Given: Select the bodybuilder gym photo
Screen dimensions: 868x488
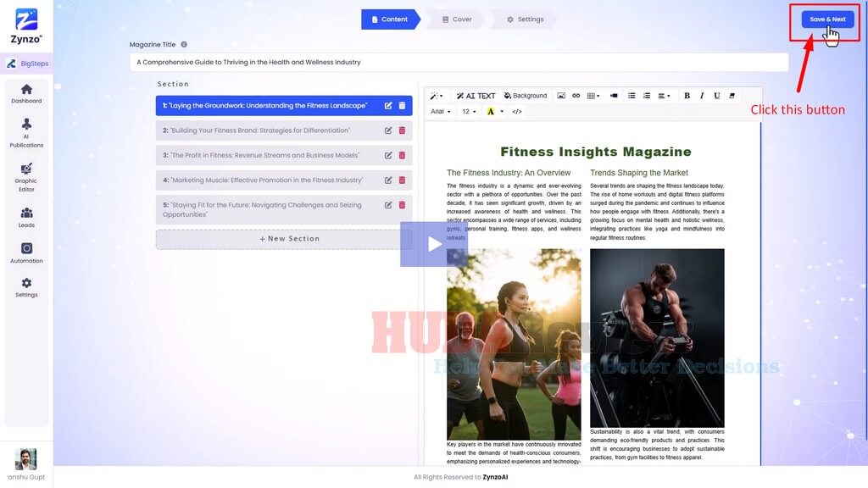Looking at the screenshot, I should [x=657, y=337].
